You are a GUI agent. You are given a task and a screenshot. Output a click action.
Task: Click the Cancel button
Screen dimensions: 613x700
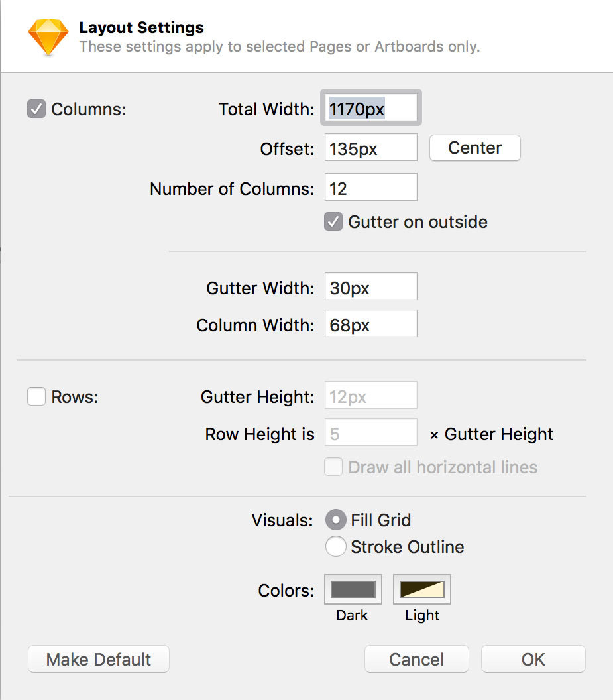[416, 659]
